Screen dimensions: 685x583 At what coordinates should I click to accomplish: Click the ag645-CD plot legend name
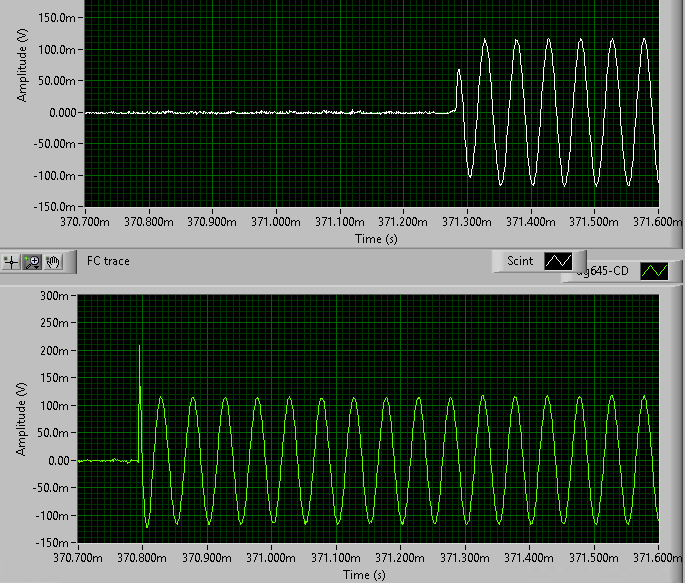602,272
